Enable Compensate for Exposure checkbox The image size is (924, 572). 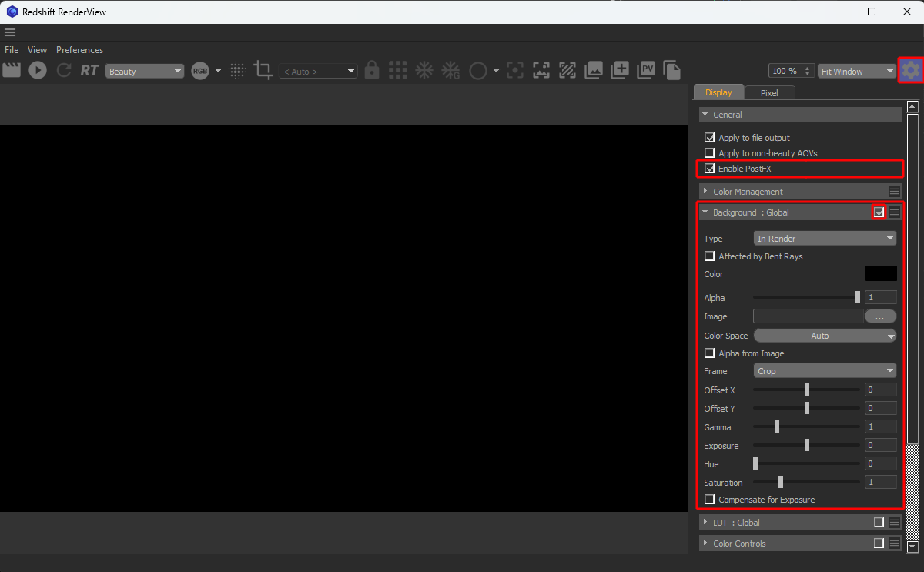(710, 500)
